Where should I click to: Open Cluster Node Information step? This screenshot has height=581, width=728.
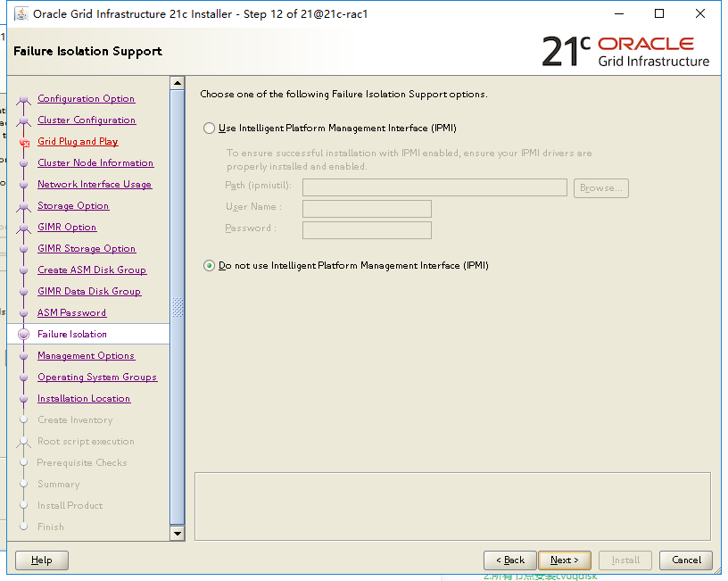[x=95, y=162]
